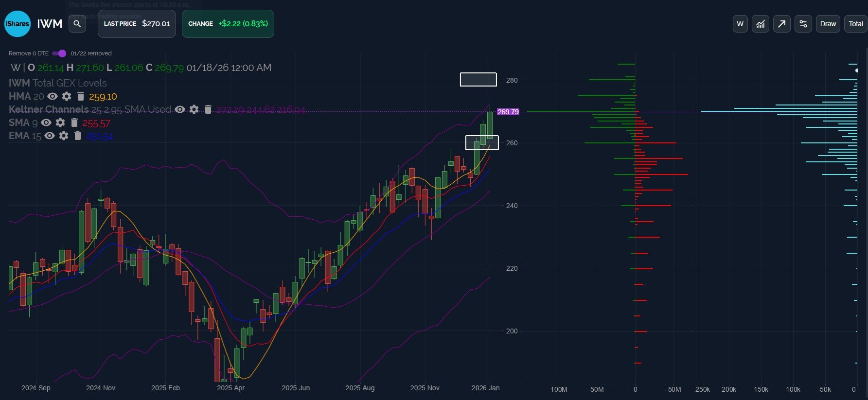Image resolution: width=868 pixels, height=400 pixels.
Task: Toggle visibility of Keltner Channels
Action: 180,109
